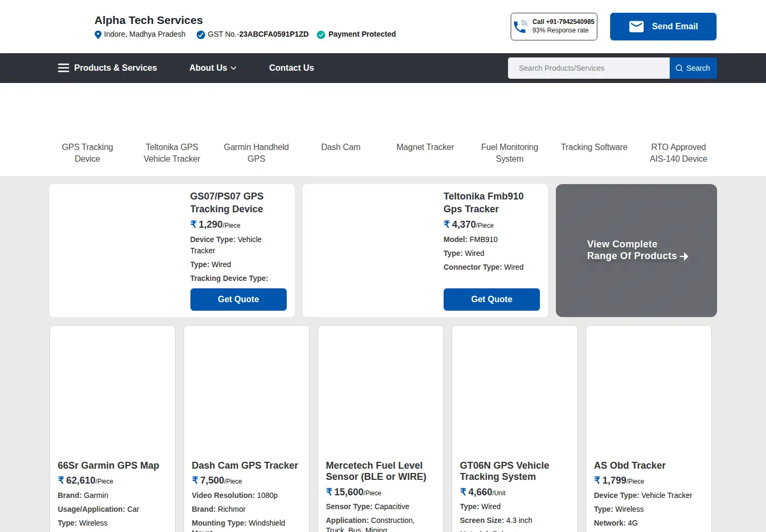Click the magnifier icon in Search button
The image size is (766, 532).
(679, 68)
